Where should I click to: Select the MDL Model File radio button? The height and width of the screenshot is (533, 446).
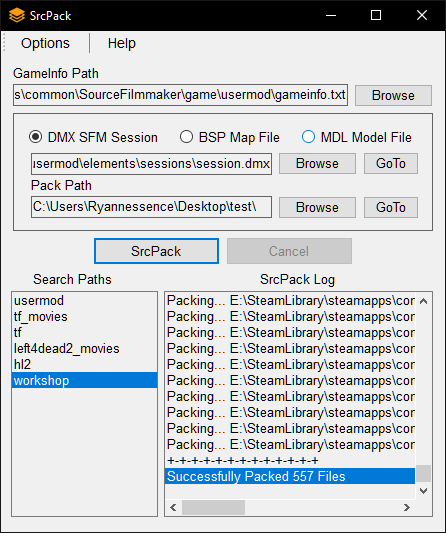(308, 137)
